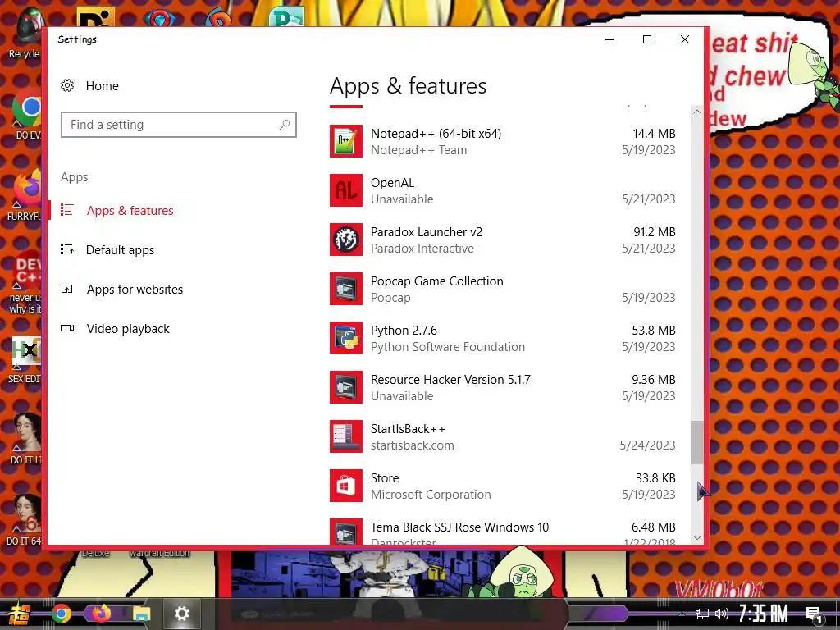Select the Chrome desktop shortcut
This screenshot has width=840, height=630.
tap(25, 115)
